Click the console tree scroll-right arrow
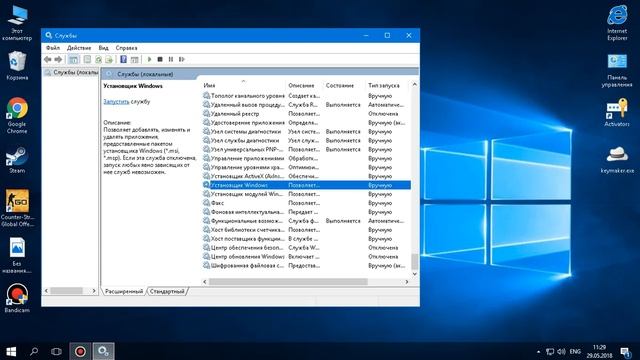Image resolution: width=640 pixels, height=360 pixels. (x=94, y=291)
